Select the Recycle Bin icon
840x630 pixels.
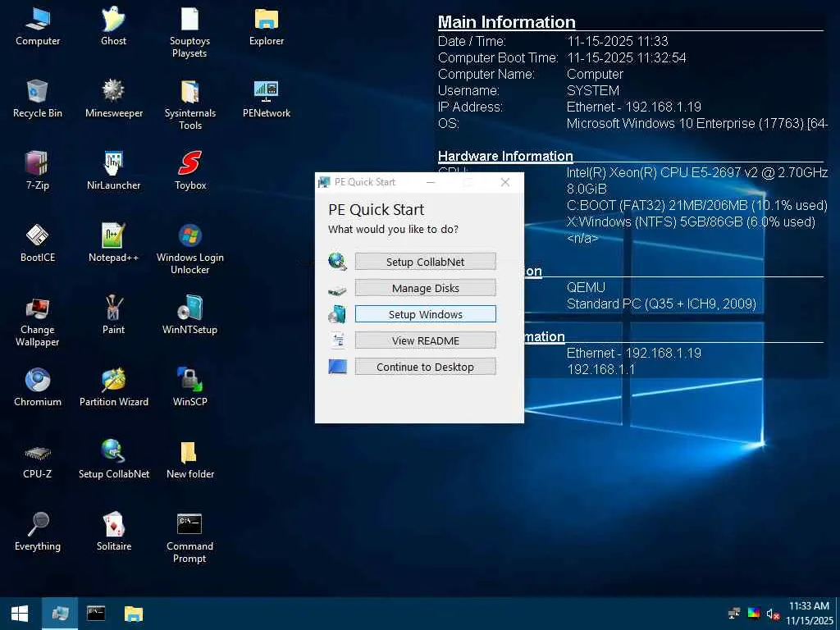(38, 99)
